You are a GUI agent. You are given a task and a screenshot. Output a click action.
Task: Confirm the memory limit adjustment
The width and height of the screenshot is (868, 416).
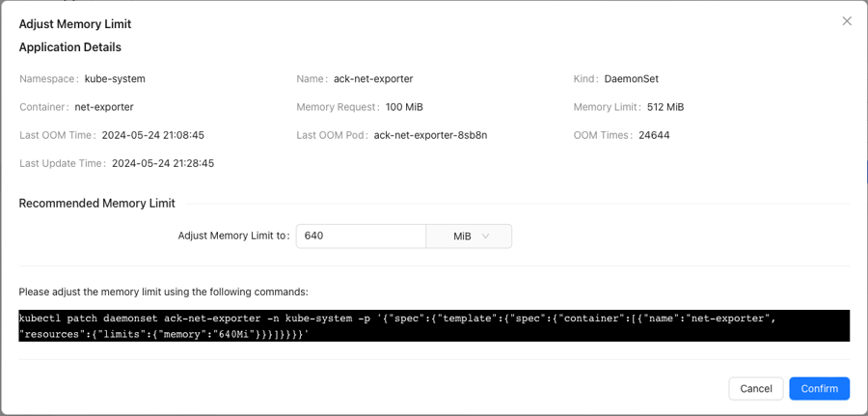[x=819, y=388]
